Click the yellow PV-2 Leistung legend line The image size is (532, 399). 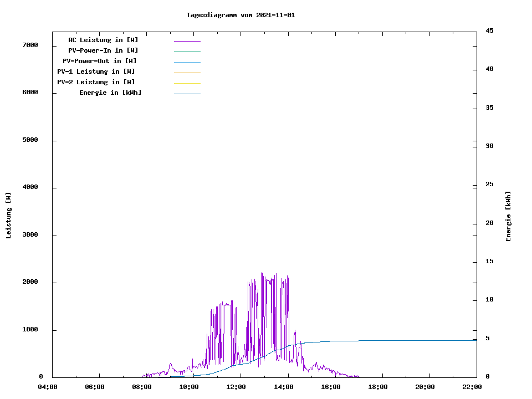187,83
